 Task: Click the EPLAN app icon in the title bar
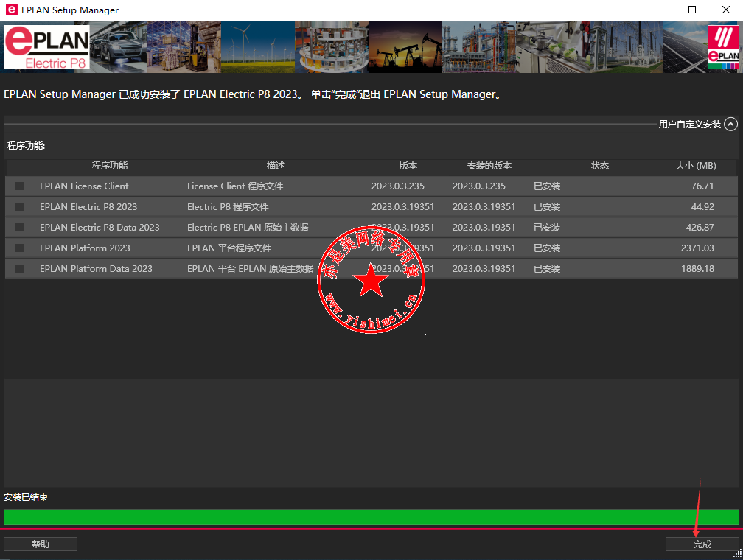(11, 10)
